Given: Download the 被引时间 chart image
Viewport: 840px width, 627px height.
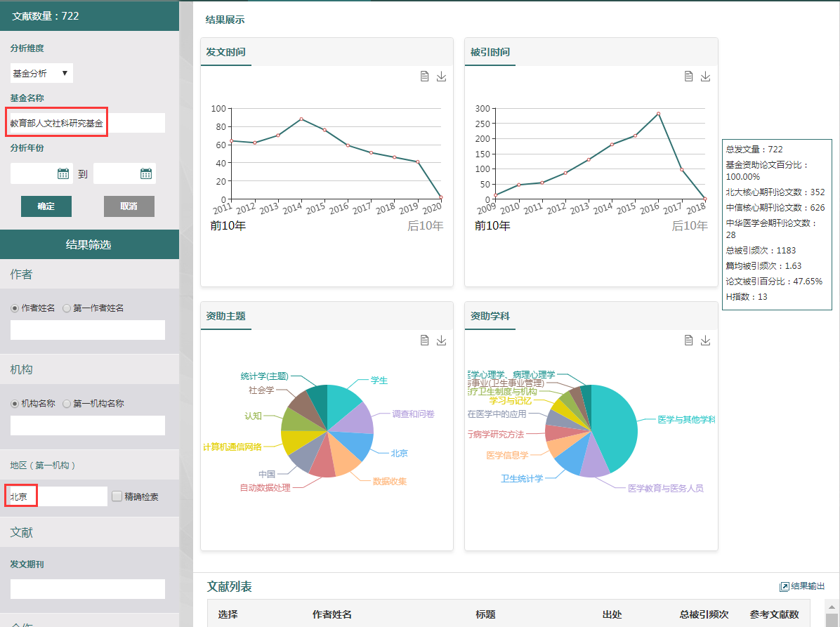Looking at the screenshot, I should coord(706,77).
